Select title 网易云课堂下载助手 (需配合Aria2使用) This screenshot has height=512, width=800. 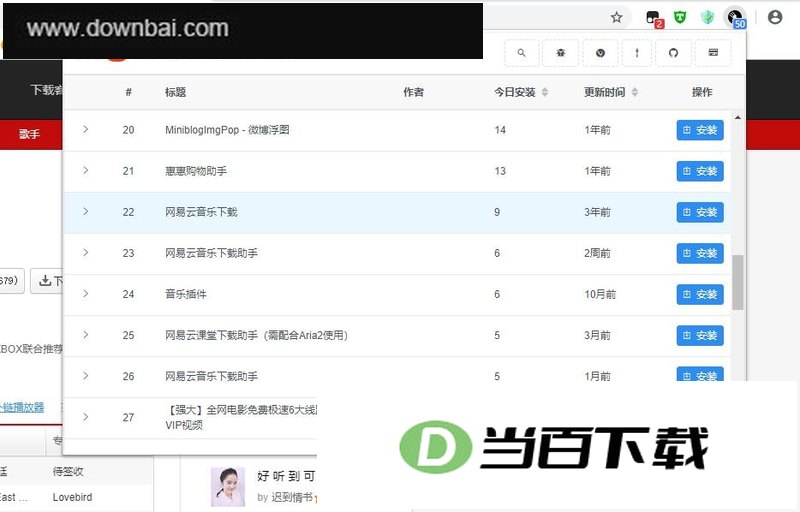pyautogui.click(x=257, y=336)
